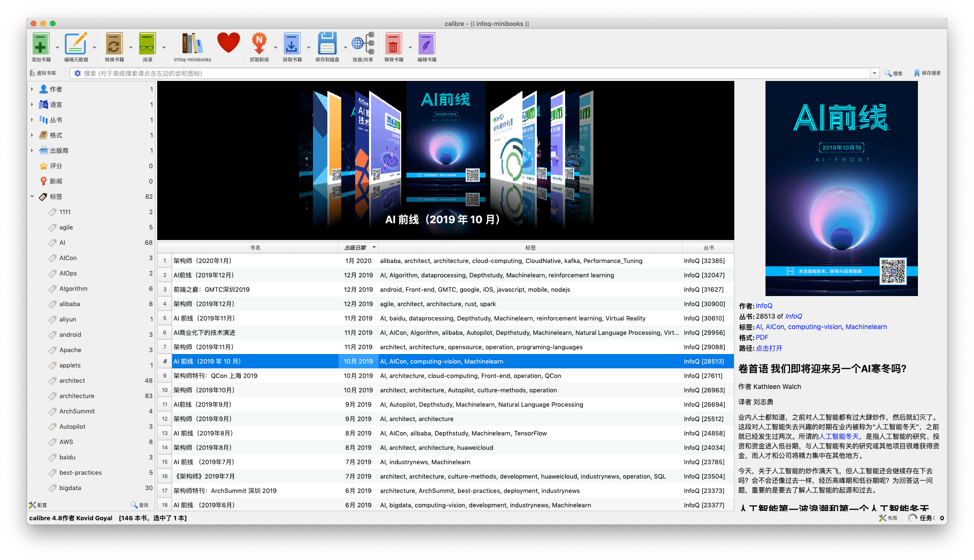Click the red heart donate icon
The image size is (974, 560).
[228, 43]
